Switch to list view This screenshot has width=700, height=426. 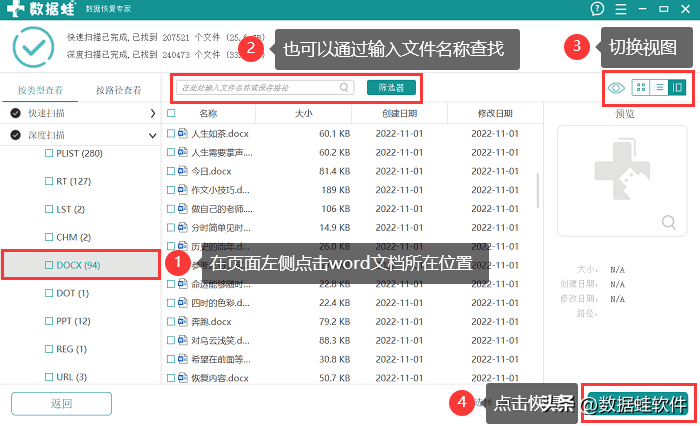(x=658, y=88)
